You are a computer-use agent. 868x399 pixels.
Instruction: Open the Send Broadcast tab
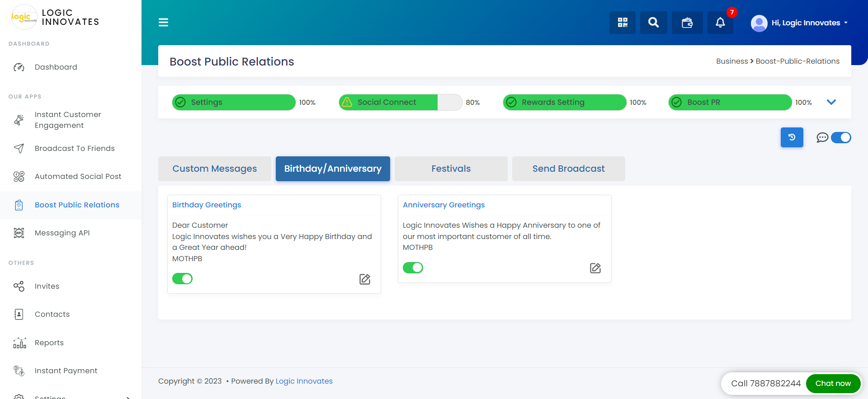coord(569,169)
